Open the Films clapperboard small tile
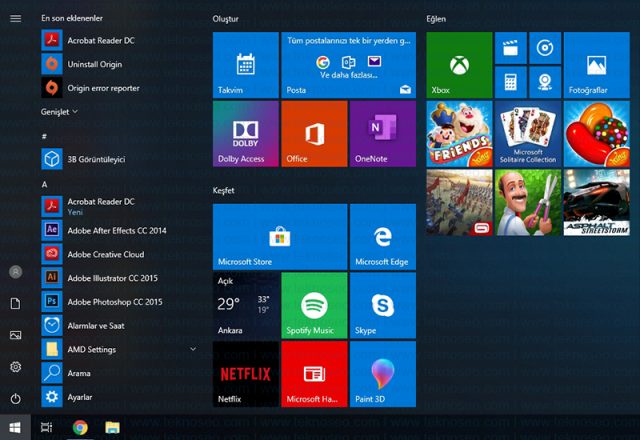The width and height of the screenshot is (640, 440). pos(511,48)
